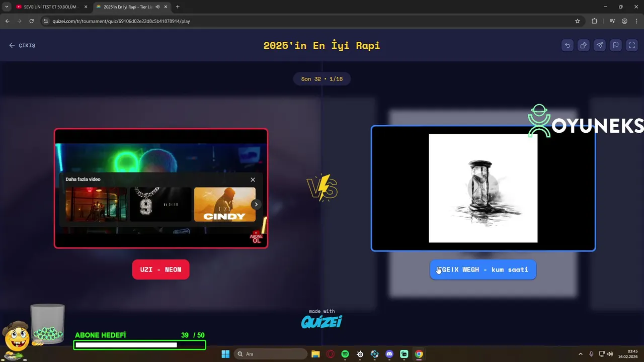Vote for UZI - NEON
The width and height of the screenshot is (644, 362).
(161, 269)
